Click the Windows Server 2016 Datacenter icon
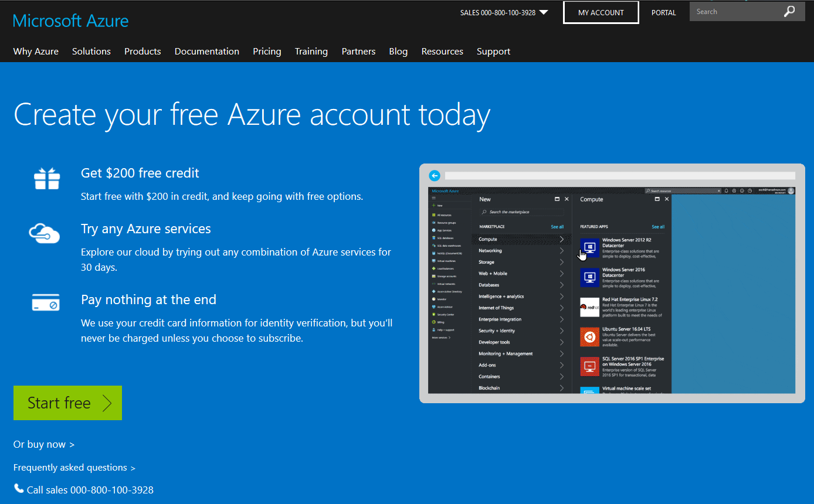The height and width of the screenshot is (504, 814). pyautogui.click(x=589, y=277)
